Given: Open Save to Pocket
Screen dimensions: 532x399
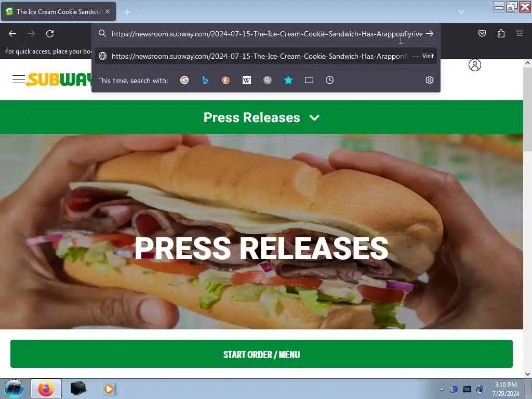Looking at the screenshot, I should pos(482,33).
